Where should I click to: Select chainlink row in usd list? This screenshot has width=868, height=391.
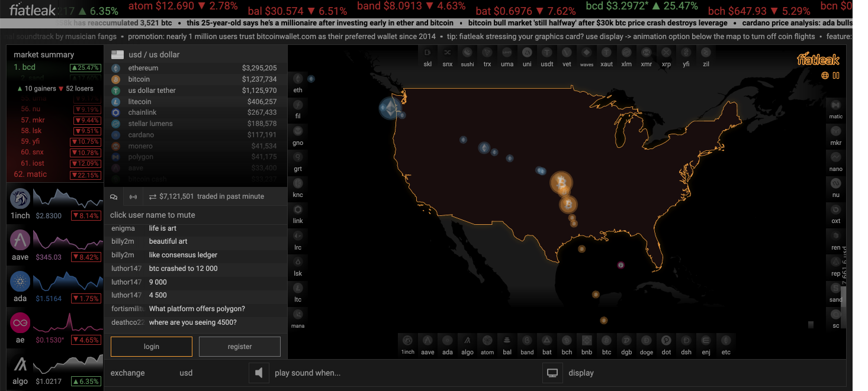coord(194,112)
